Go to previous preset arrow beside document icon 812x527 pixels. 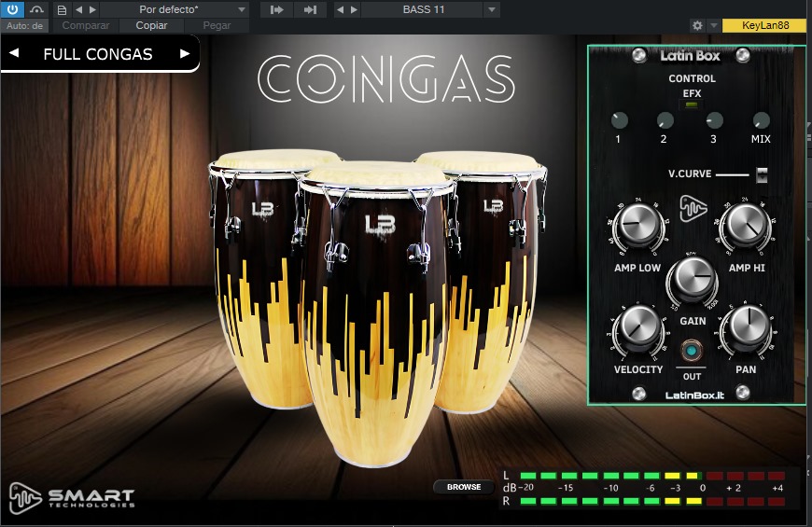pyautogui.click(x=78, y=9)
